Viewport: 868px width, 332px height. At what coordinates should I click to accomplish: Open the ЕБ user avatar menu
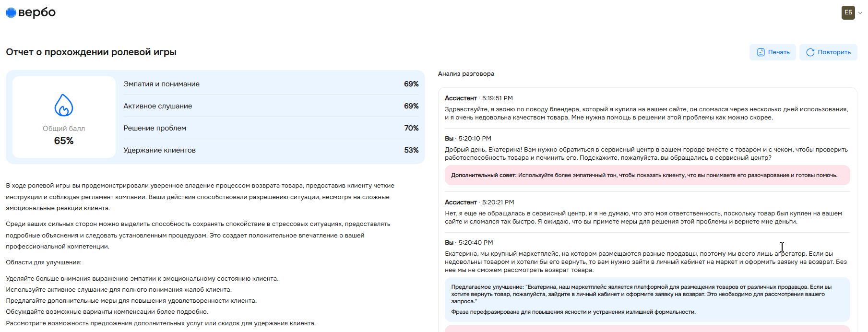click(x=848, y=12)
